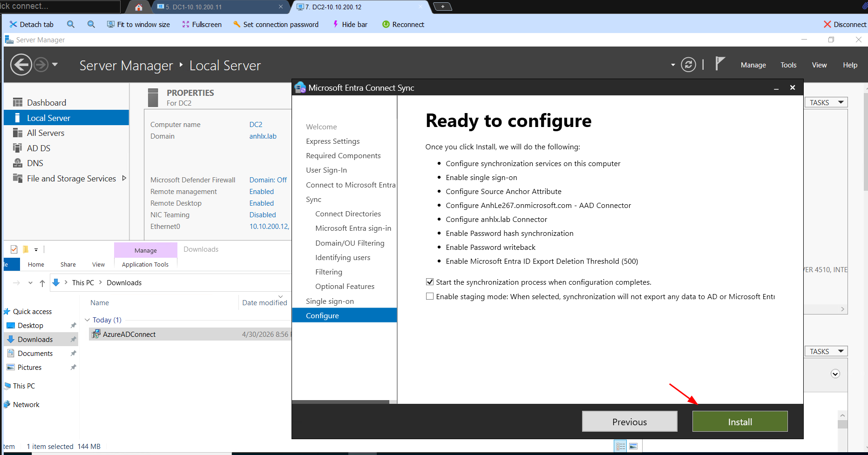This screenshot has height=455, width=868.
Task: Select Quick access in Explorer navigation
Action: coord(32,312)
